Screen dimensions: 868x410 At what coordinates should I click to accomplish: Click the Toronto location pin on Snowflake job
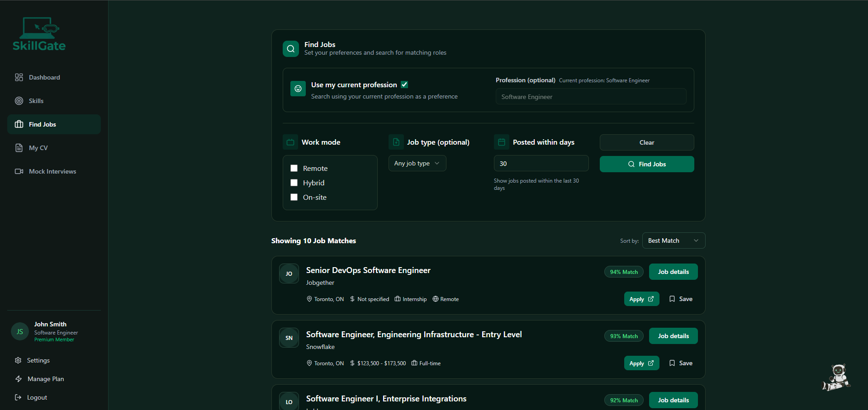pyautogui.click(x=309, y=363)
